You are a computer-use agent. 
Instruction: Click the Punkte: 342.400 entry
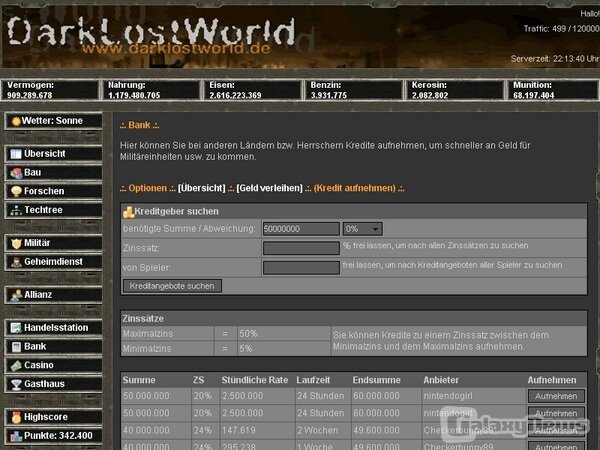point(54,436)
